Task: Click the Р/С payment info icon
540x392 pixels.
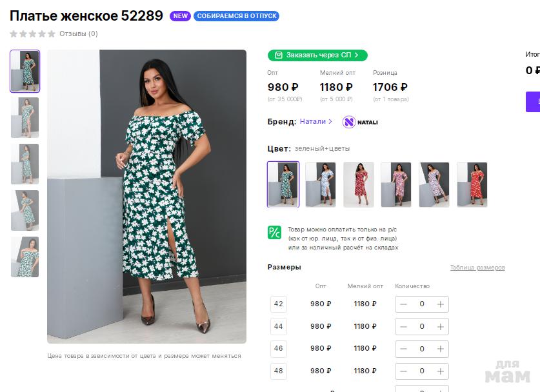Action: pyautogui.click(x=274, y=233)
